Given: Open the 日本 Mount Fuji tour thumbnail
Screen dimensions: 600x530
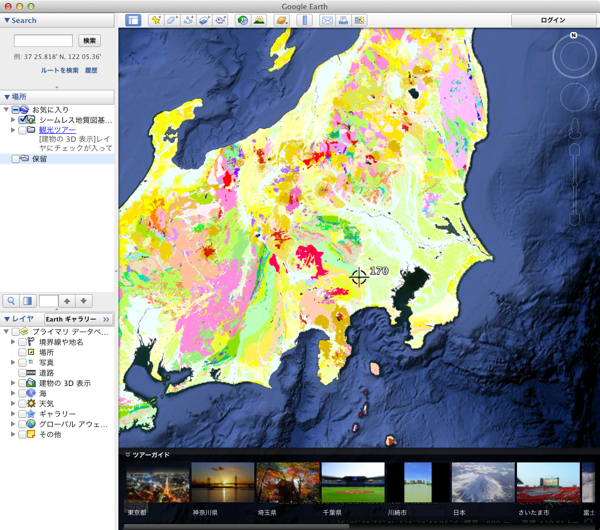Looking at the screenshot, I should (483, 482).
